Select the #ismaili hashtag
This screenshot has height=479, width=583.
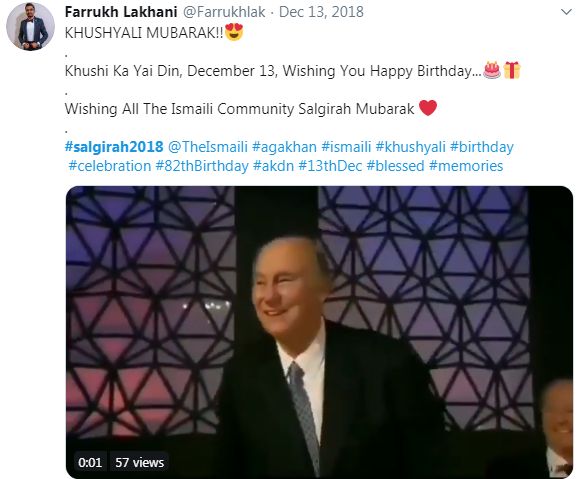346,147
